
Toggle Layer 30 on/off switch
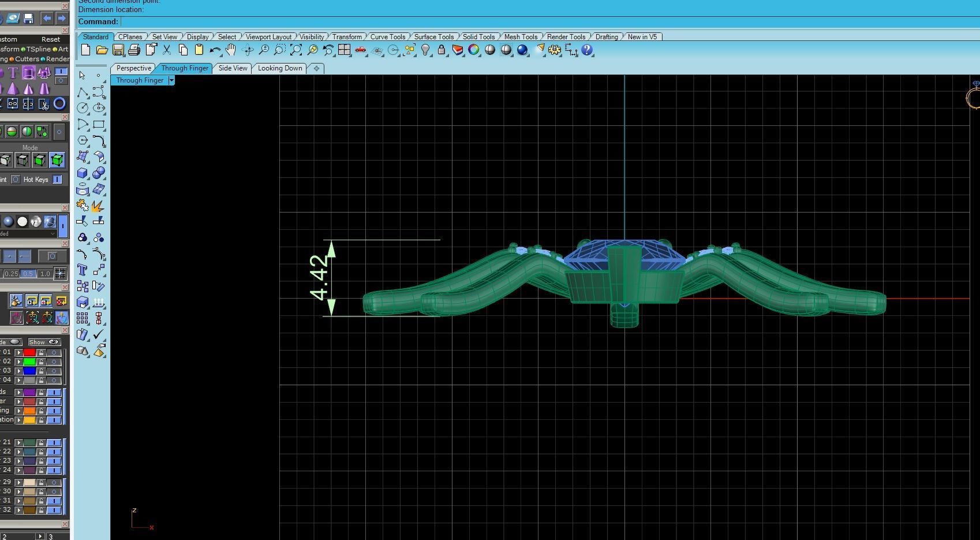54,491
